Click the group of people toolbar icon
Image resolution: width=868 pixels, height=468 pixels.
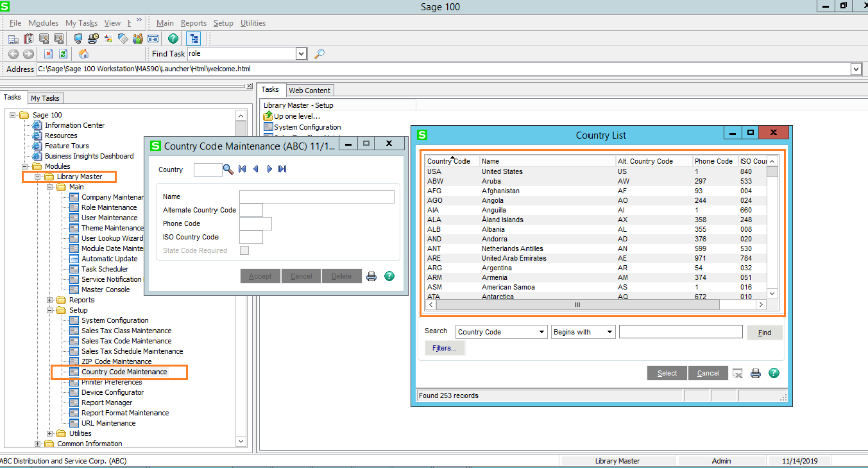point(137,39)
